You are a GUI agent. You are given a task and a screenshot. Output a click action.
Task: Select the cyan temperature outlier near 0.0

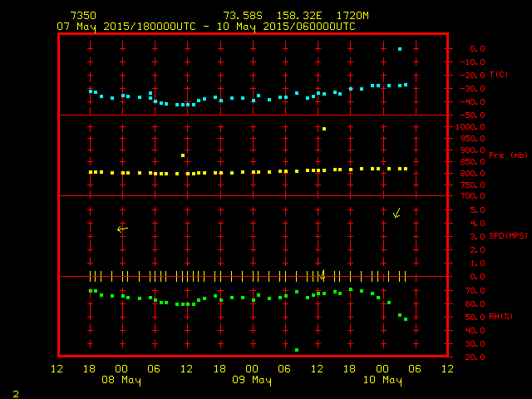[400, 49]
